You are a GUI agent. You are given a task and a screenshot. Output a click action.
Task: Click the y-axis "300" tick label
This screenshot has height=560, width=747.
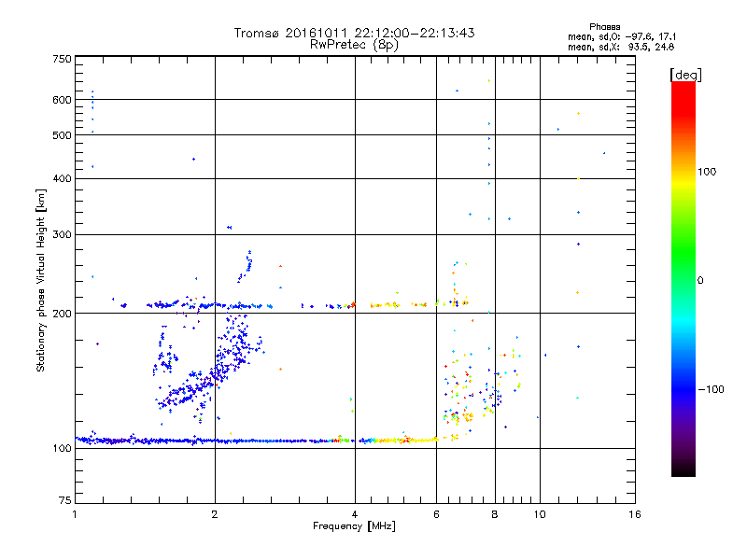[62, 234]
